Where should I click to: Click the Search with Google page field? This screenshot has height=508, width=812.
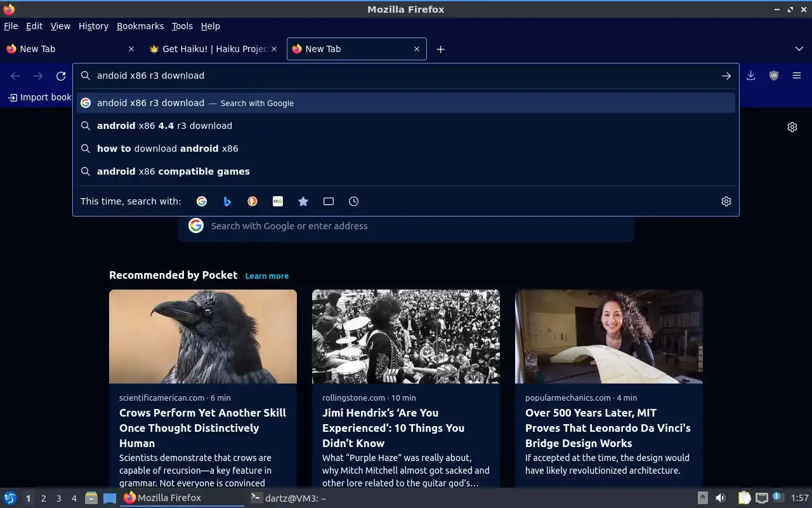(406, 226)
